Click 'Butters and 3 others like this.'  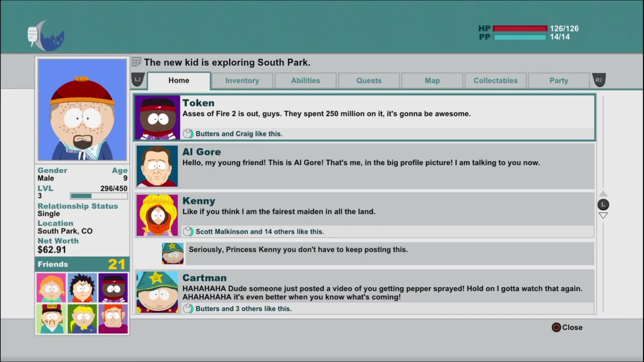coord(244,309)
